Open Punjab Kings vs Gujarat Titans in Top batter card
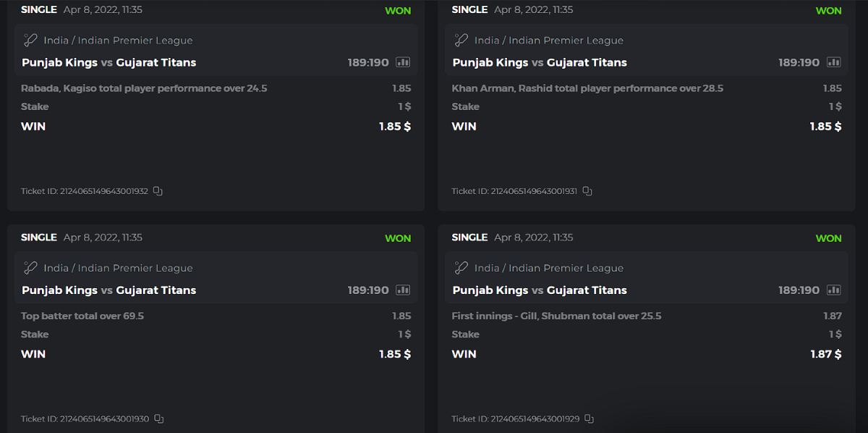 [x=109, y=290]
